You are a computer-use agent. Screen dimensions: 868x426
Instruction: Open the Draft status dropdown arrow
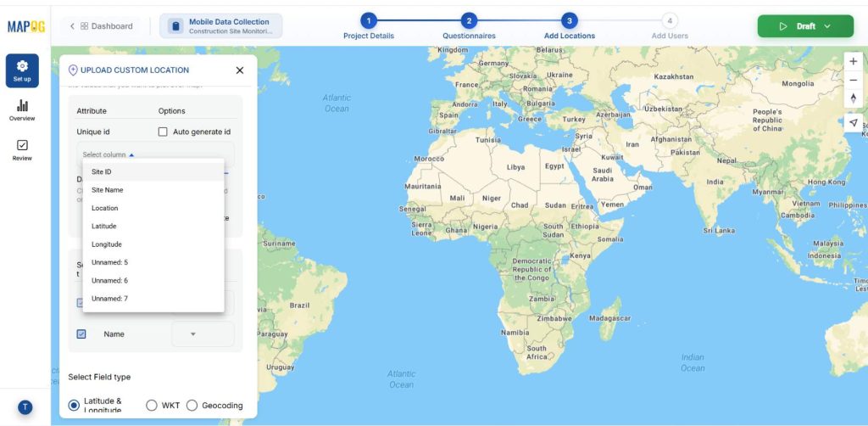[x=827, y=26]
